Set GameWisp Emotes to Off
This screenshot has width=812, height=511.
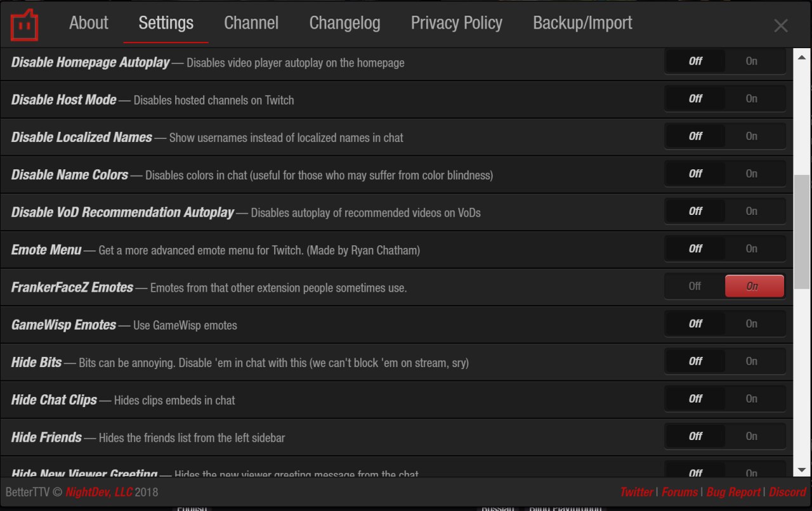(x=695, y=323)
